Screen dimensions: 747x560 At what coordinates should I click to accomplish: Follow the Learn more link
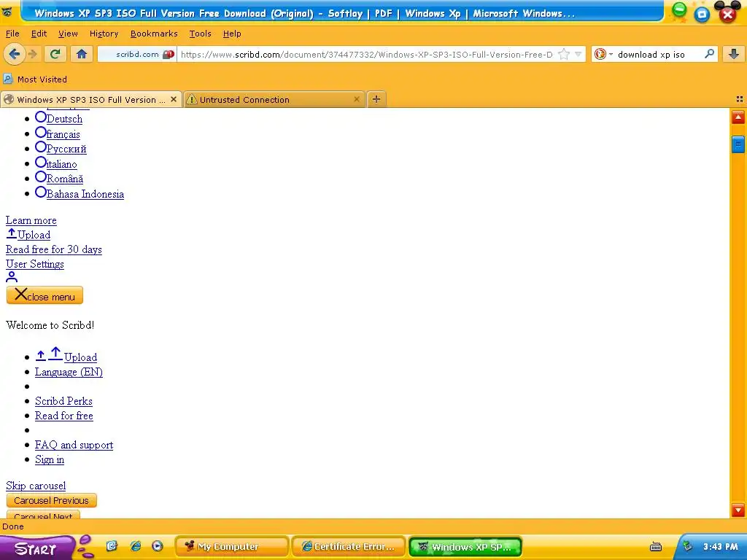(x=31, y=220)
